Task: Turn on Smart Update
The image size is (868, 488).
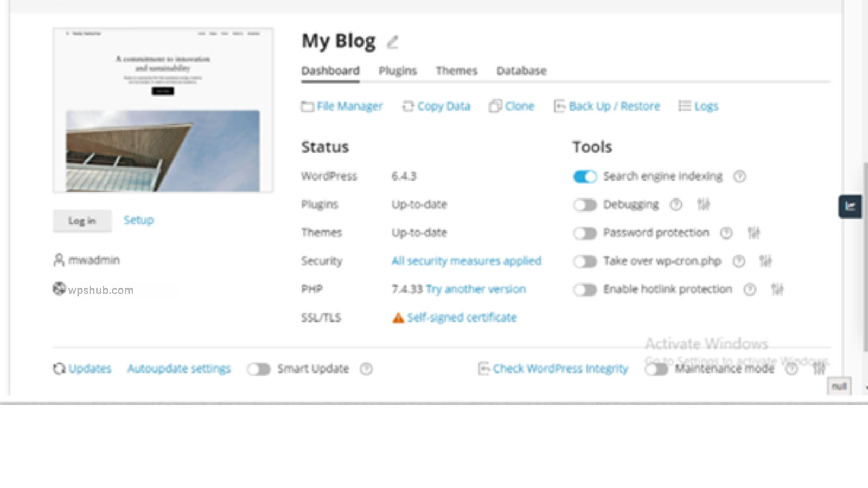Action: click(x=259, y=369)
